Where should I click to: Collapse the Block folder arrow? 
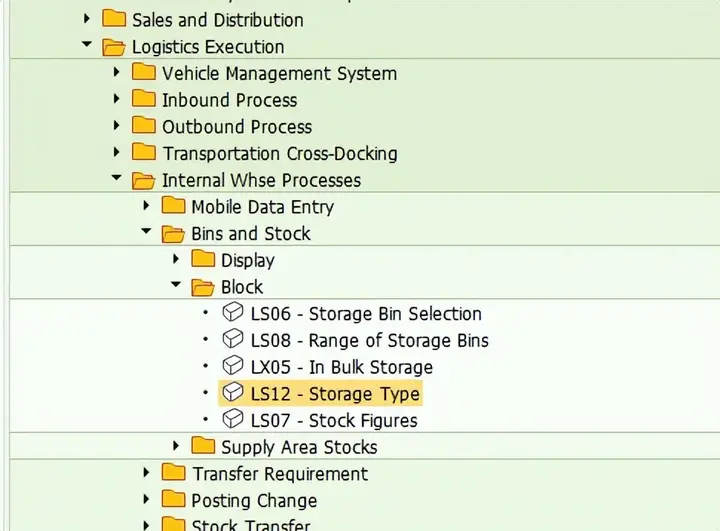click(x=176, y=286)
